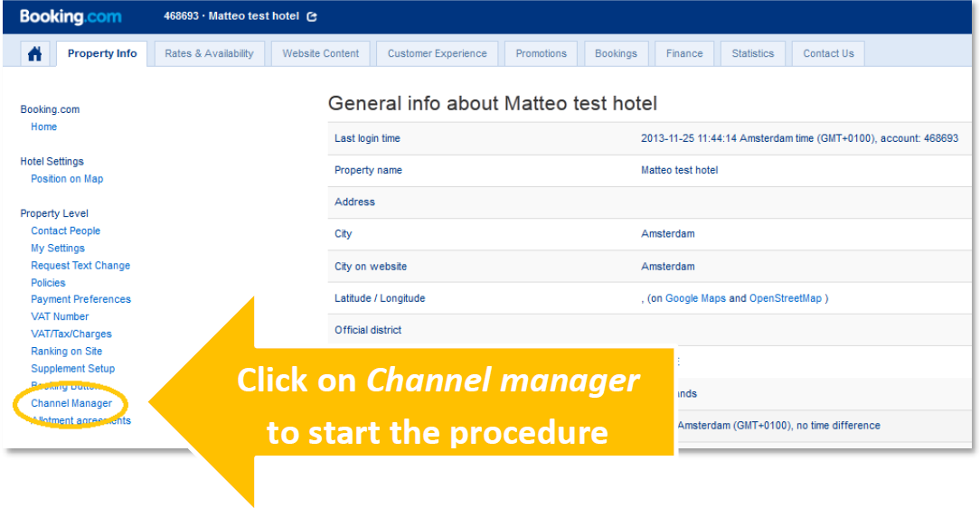Click Channel Manager in the sidebar
980x508 pixels.
click(x=71, y=403)
